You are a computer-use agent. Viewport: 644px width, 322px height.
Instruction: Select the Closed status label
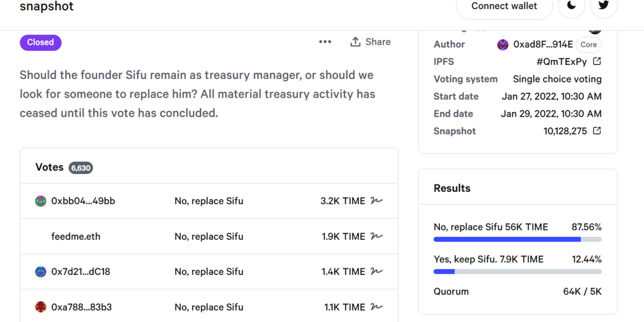click(x=40, y=42)
